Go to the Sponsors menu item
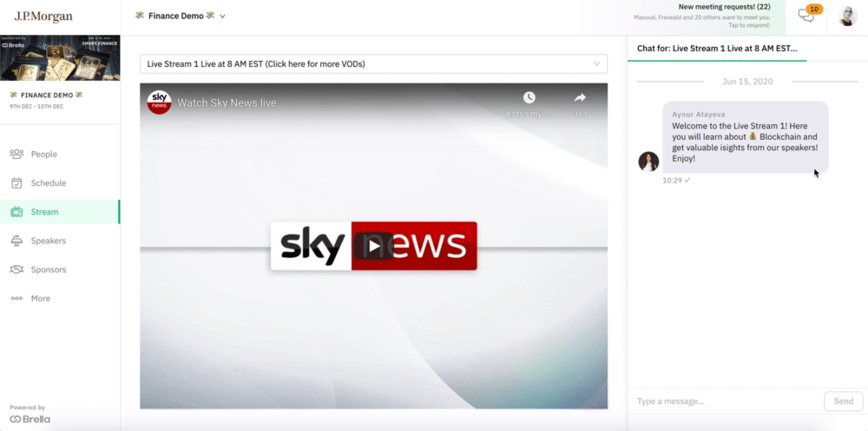Viewport: 868px width, 431px height. 60,269
